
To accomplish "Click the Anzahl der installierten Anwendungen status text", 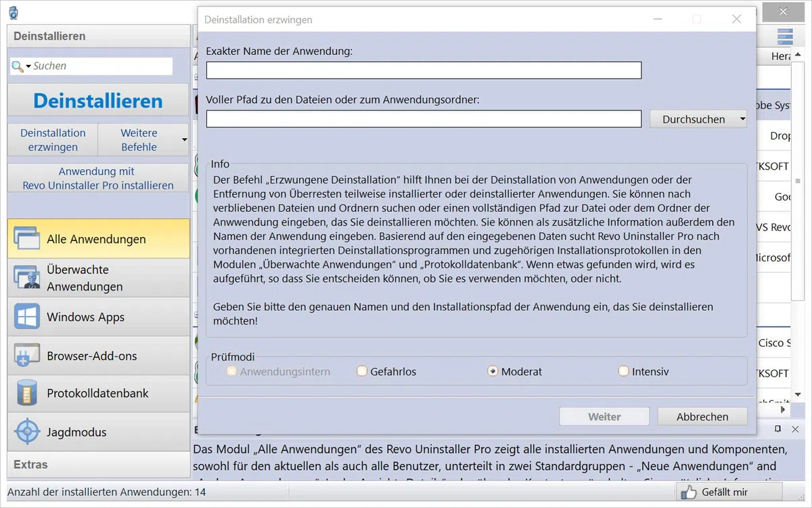I will (106, 492).
